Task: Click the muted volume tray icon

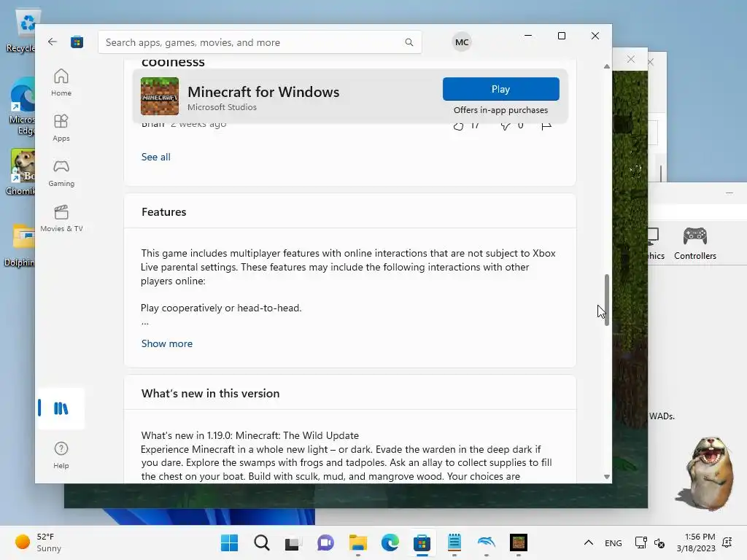Action: [659, 542]
